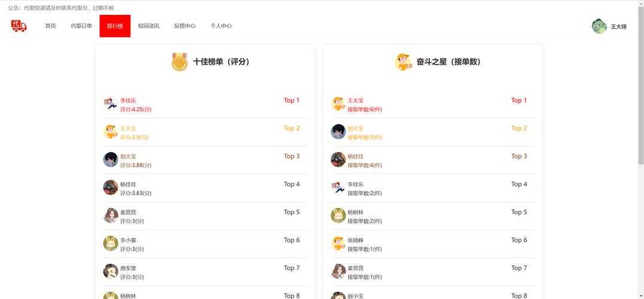644x299 pixels.
Task: Click 杨树林's rabbit avatar in the orders list
Action: 338,215
